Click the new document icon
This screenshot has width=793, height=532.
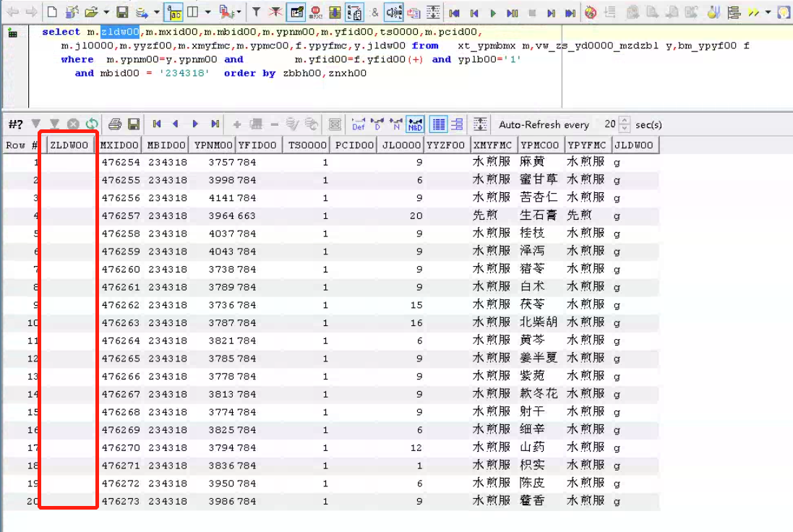[52, 12]
